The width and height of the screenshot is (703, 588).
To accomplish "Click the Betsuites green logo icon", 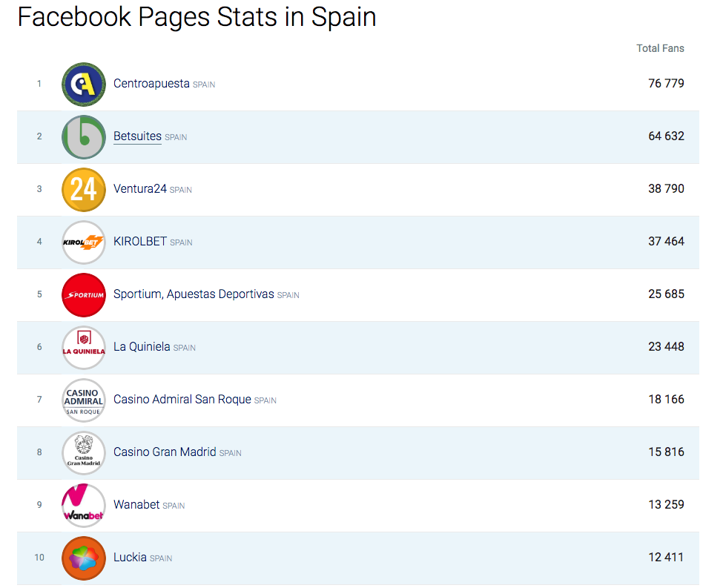I will 84,137.
